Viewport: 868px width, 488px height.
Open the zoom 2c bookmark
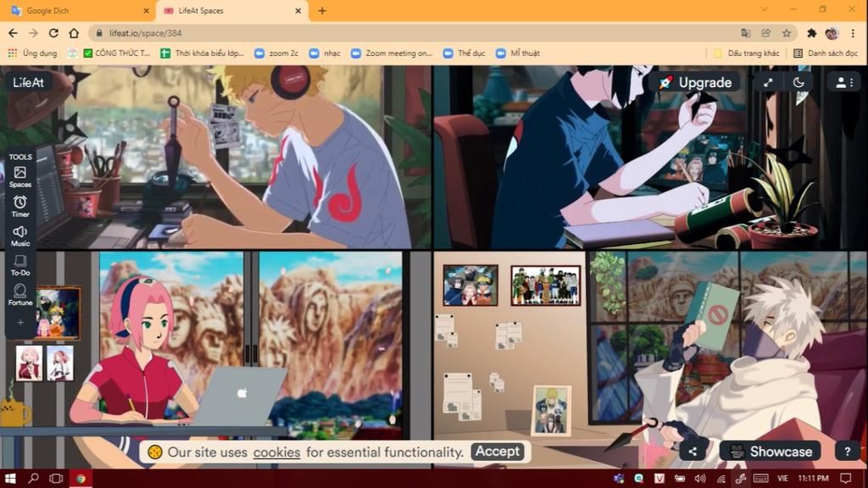[x=276, y=53]
